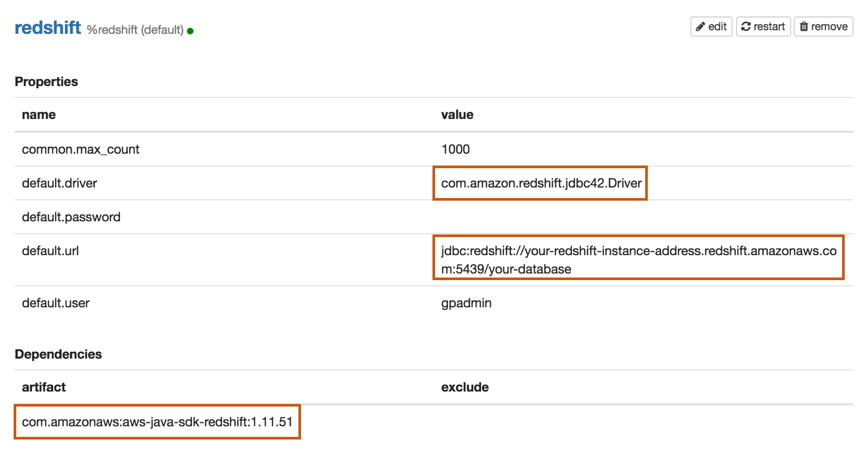Click the Dependencies section heading

[58, 354]
